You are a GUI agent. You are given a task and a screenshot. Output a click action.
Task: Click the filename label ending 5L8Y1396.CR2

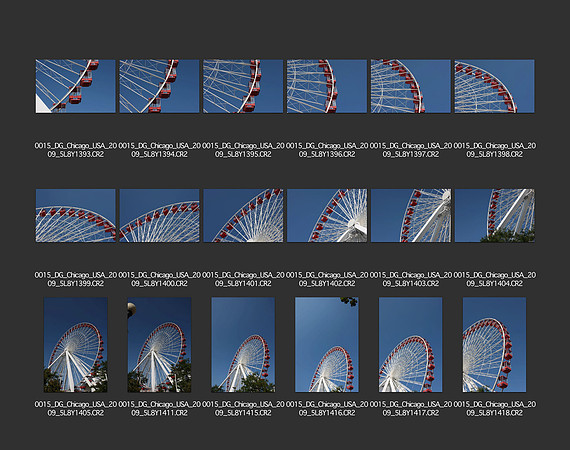click(327, 150)
